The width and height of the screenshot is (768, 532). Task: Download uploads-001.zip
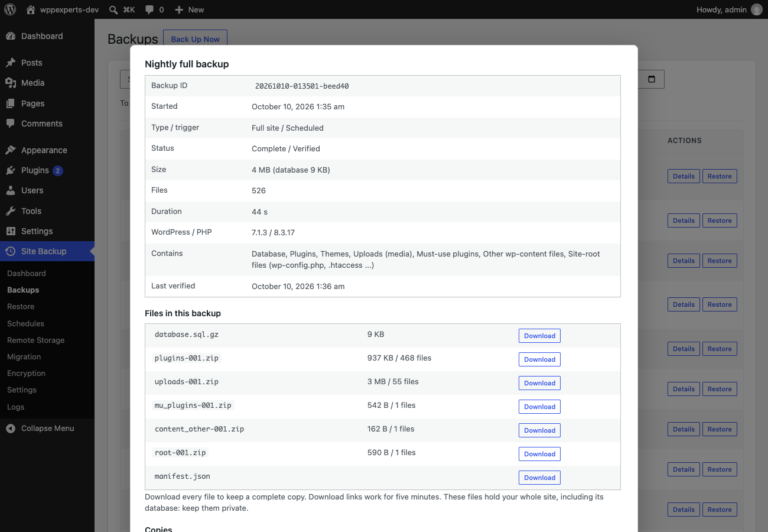[x=539, y=383]
